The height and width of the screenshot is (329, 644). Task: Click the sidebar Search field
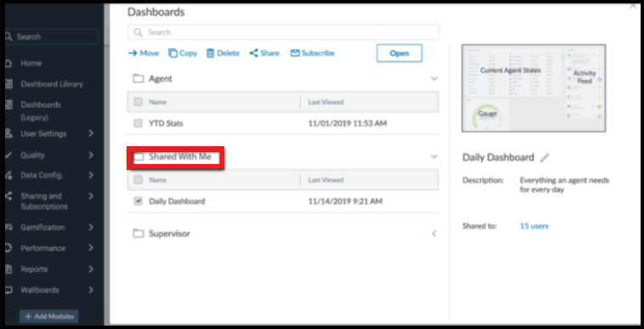(x=51, y=37)
